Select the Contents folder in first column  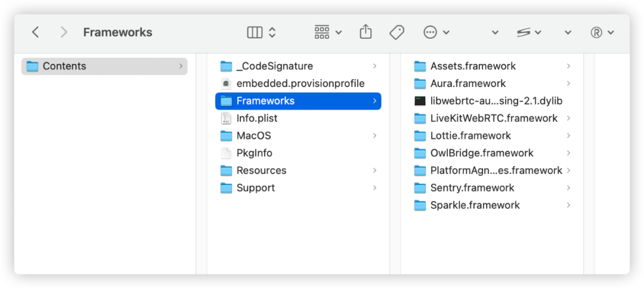click(64, 66)
